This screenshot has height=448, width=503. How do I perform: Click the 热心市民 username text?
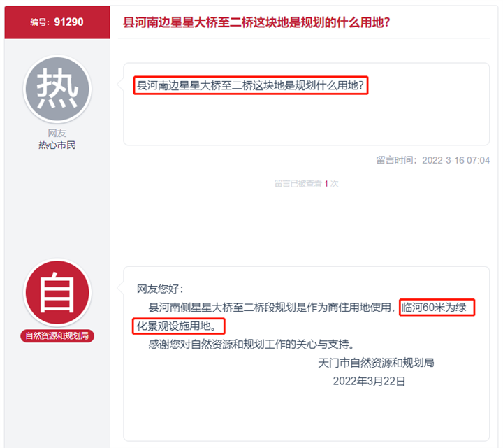click(57, 145)
